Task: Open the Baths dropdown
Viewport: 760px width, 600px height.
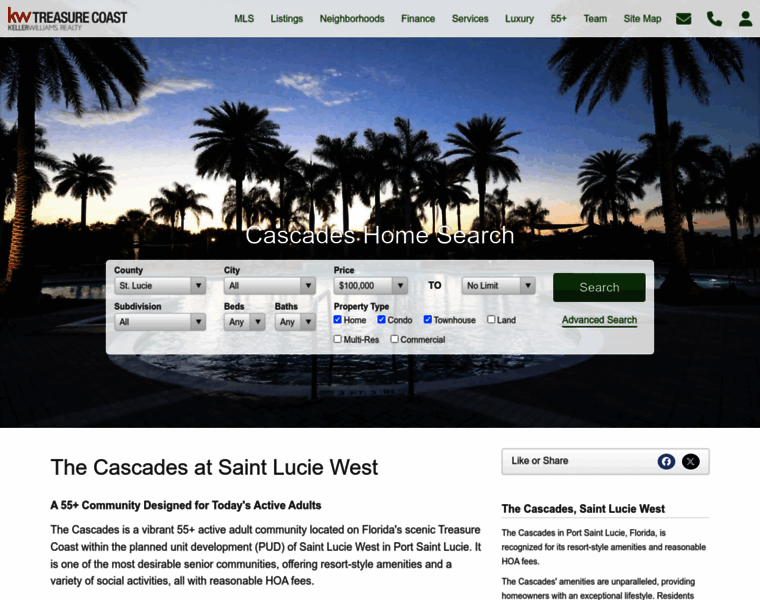Action: [x=295, y=322]
